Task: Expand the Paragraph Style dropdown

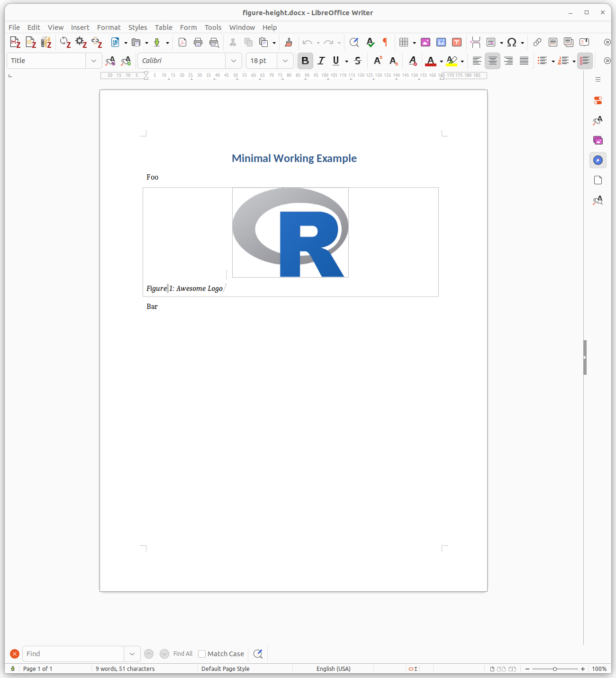Action: tap(94, 61)
